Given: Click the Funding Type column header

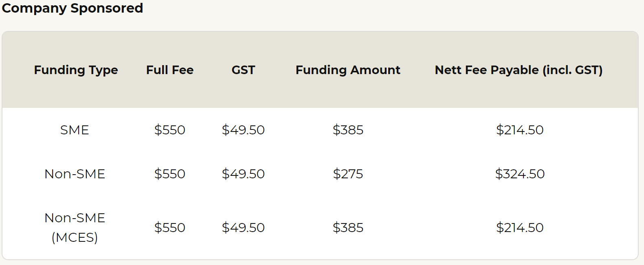Looking at the screenshot, I should (x=76, y=70).
